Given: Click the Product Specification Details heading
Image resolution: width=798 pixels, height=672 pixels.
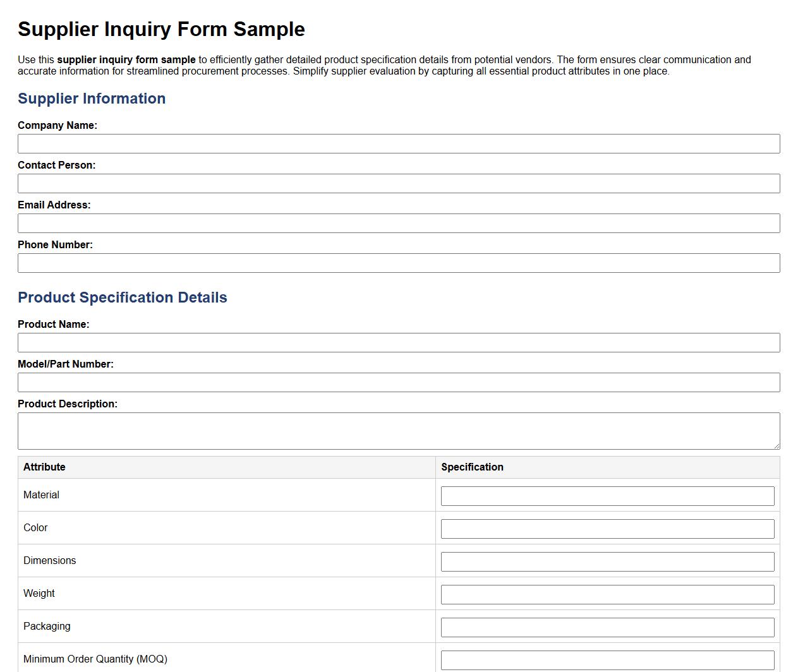Looking at the screenshot, I should 123,297.
